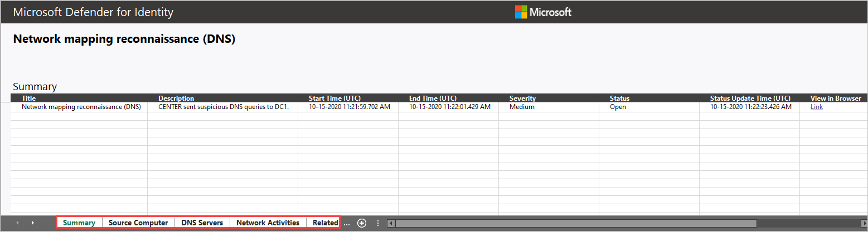Click the horizontal scrollbar thumb

point(576,223)
